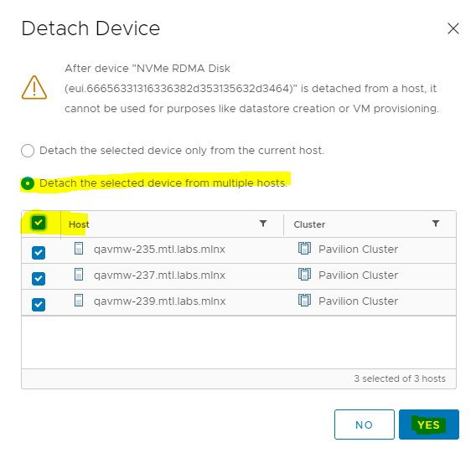Click cluster icon in qavmw-239 row

(304, 301)
